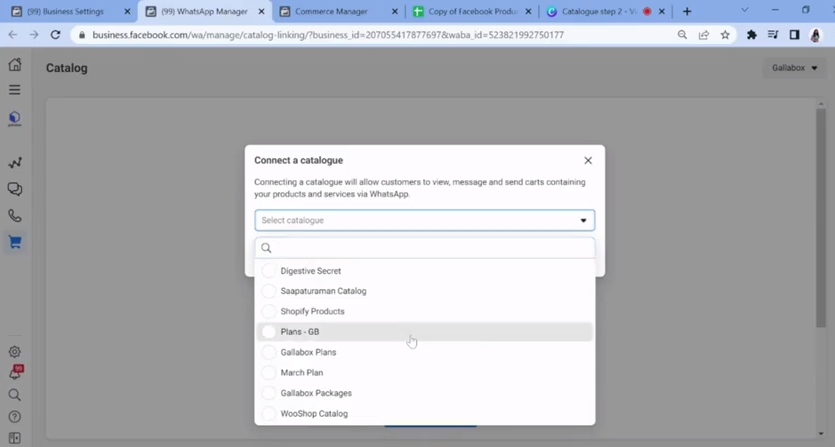Click the Saapaturaman Catalog label text
This screenshot has height=447, width=835.
(323, 291)
